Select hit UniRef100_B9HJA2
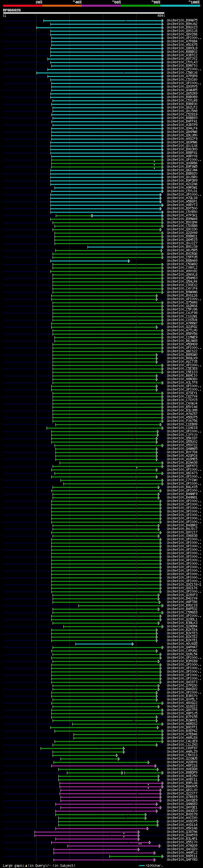The image size is (203, 868). pyautogui.click(x=182, y=24)
